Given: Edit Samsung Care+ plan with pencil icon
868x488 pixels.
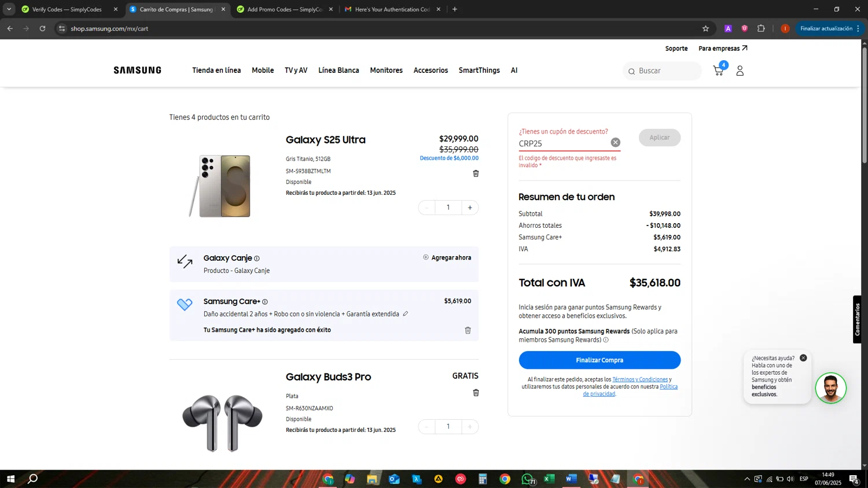Looking at the screenshot, I should 405,314.
